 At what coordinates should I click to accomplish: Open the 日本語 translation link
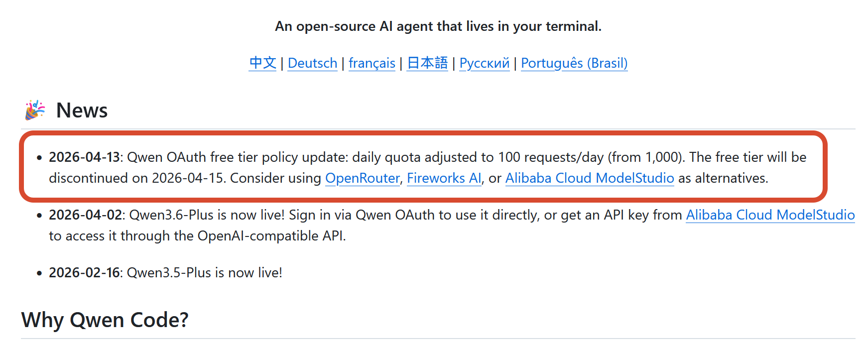(x=427, y=63)
